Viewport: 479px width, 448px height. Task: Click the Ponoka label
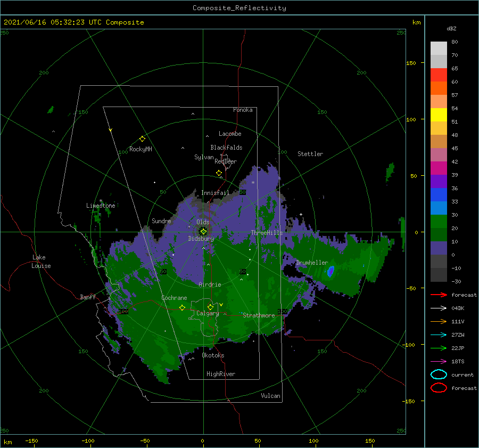[243, 110]
